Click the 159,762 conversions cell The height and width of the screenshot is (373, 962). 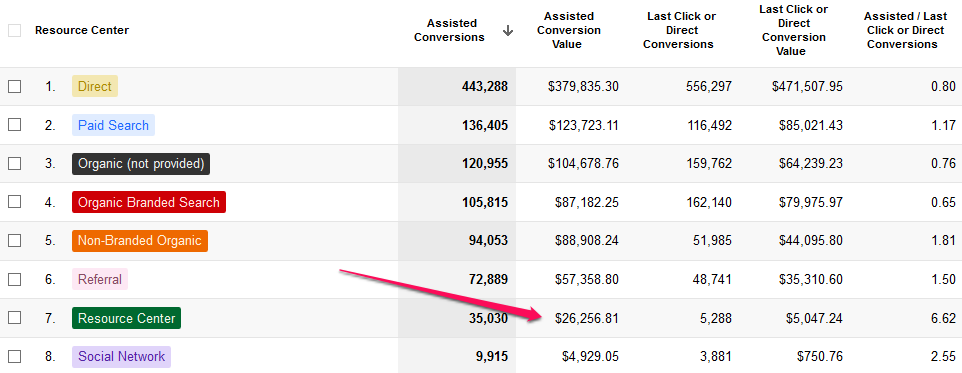click(x=709, y=164)
